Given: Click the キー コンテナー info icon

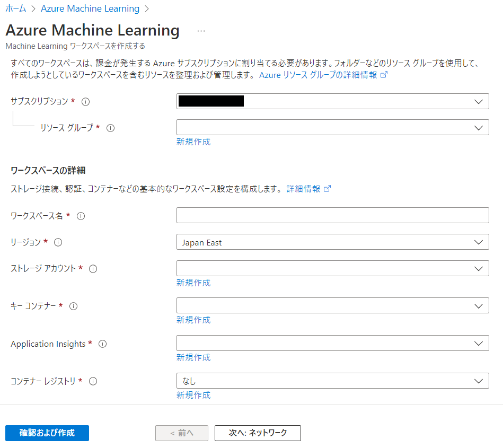Looking at the screenshot, I should point(74,306).
